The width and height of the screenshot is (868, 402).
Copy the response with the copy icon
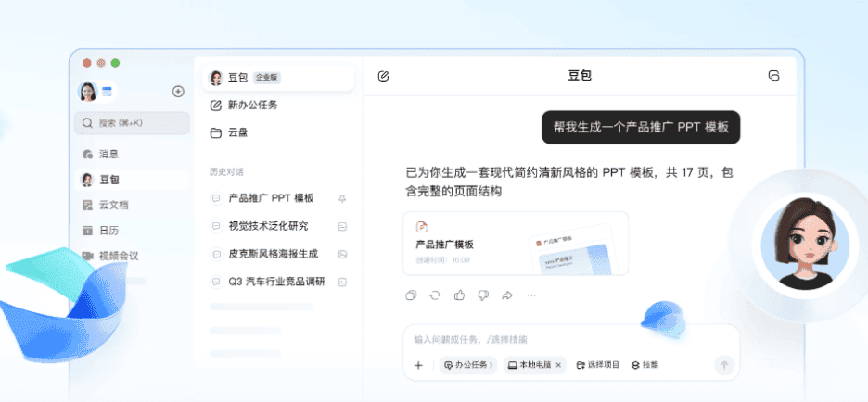tap(411, 295)
